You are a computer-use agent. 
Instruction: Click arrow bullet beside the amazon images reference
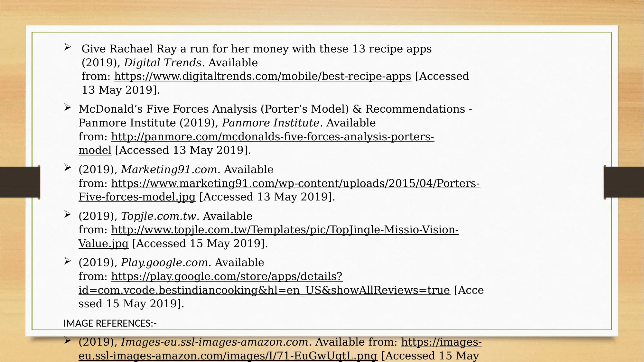(x=67, y=340)
